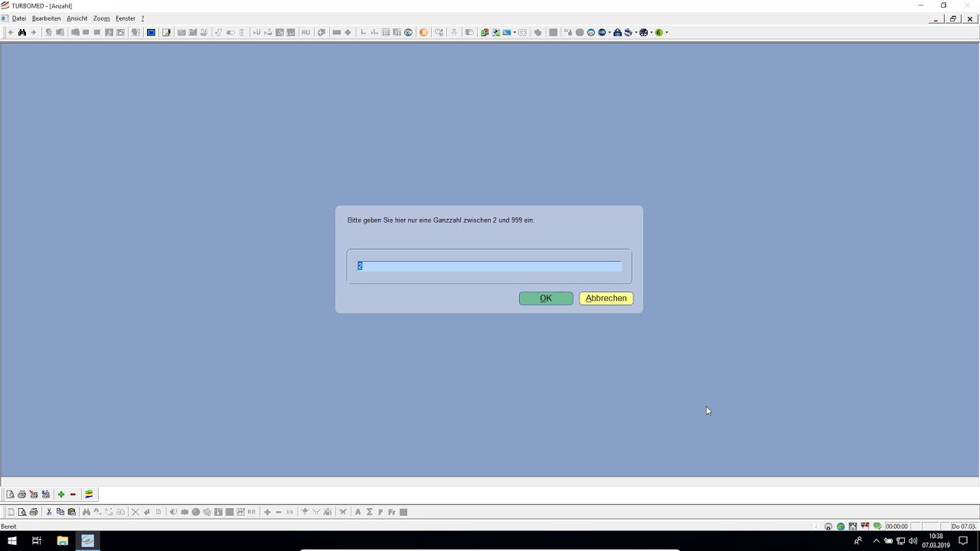This screenshot has width=980, height=551.
Task: Click the copy icon in bottom toolbar
Action: (x=60, y=512)
